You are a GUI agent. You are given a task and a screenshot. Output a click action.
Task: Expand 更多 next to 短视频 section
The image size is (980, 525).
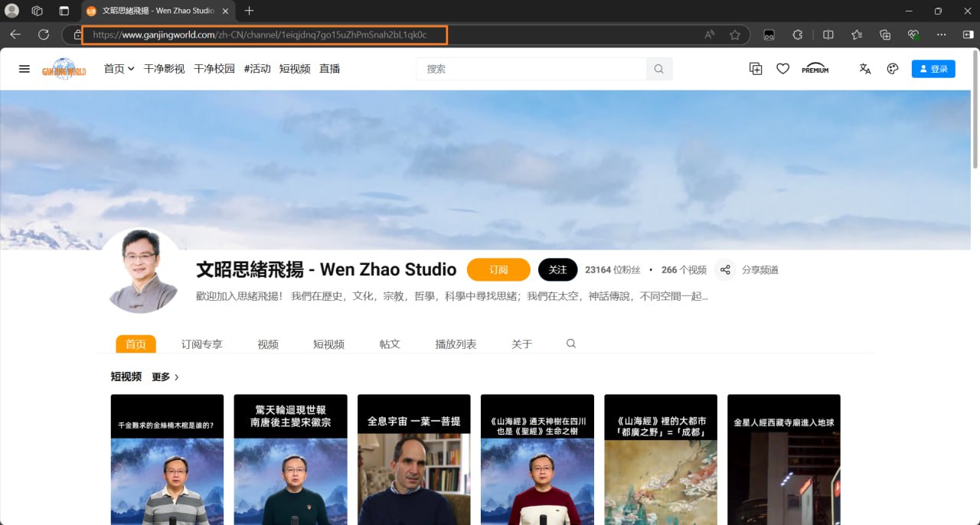165,377
